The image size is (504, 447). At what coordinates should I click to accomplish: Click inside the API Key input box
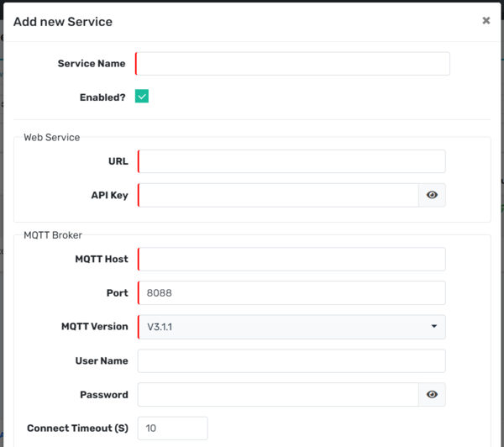[x=277, y=195]
